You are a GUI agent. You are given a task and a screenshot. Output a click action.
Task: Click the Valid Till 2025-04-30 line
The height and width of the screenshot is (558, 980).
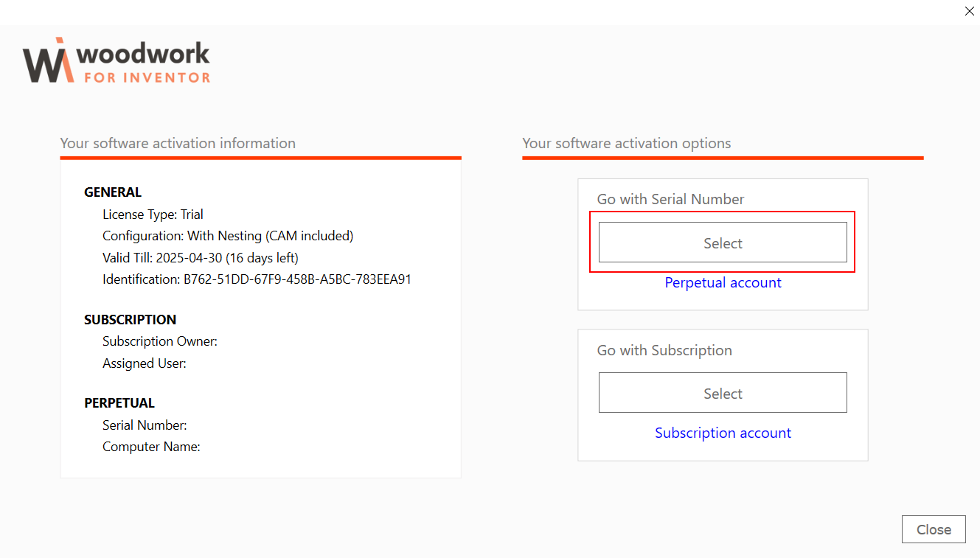[201, 258]
